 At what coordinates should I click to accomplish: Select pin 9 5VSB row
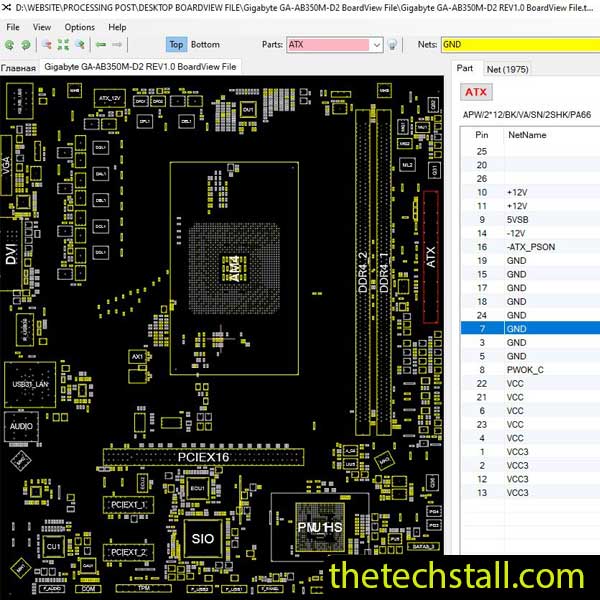[530, 220]
